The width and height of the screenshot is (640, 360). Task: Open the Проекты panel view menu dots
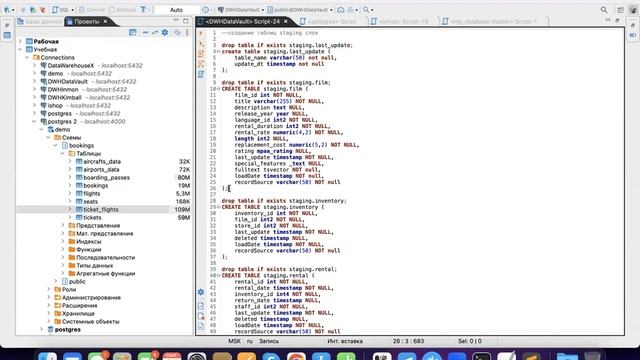187,32
